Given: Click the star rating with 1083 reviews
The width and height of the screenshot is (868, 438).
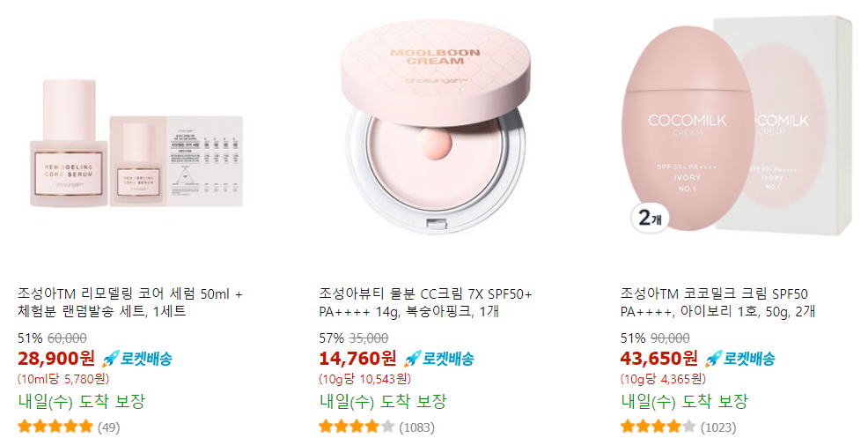Looking at the screenshot, I should click(x=357, y=427).
